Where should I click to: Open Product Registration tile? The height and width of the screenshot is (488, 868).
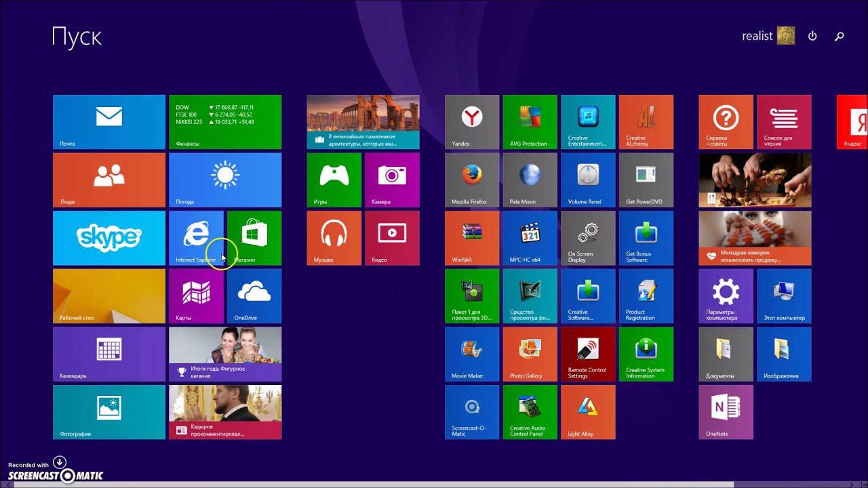click(646, 296)
